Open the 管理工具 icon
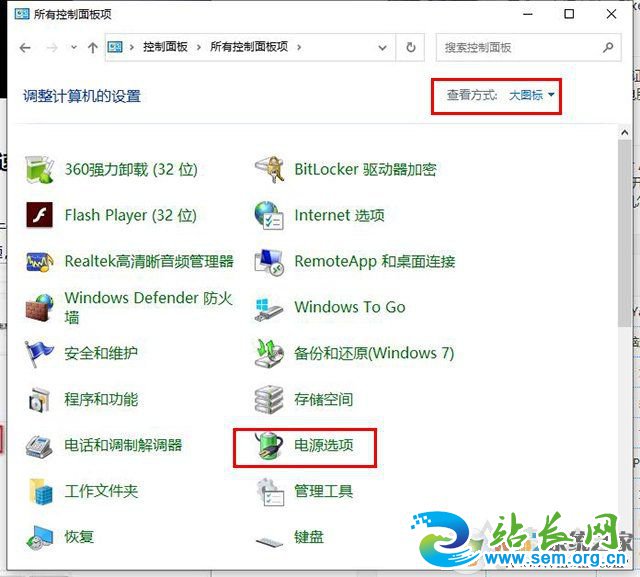 [269, 491]
